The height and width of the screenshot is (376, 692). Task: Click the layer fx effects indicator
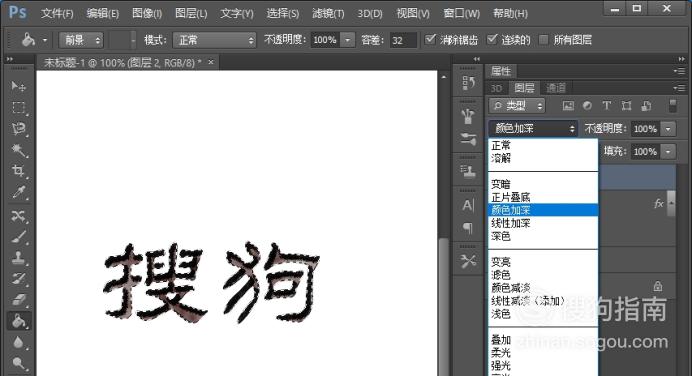(x=658, y=203)
